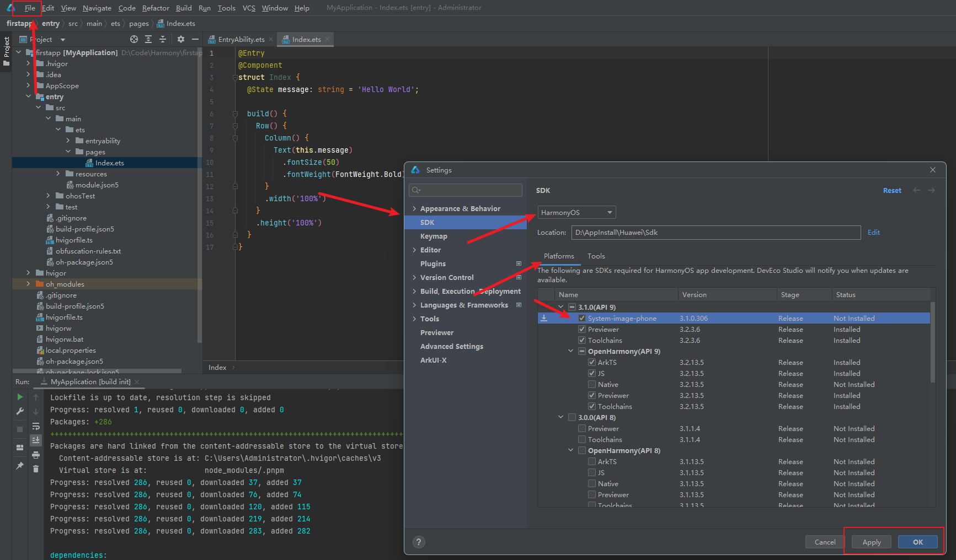
Task: Click the Cancel button in Settings
Action: [x=825, y=542]
